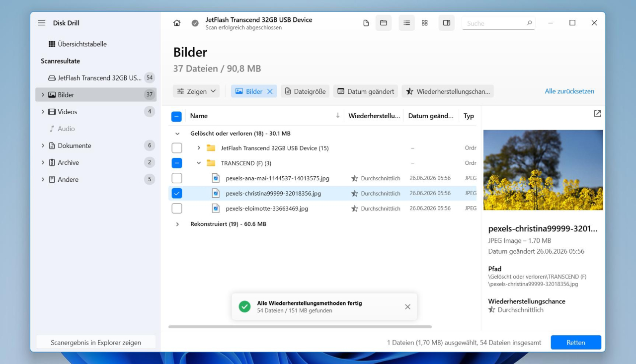Click the horizontal scrollbar of file list
Screen dimensions: 636x364
pos(300,327)
